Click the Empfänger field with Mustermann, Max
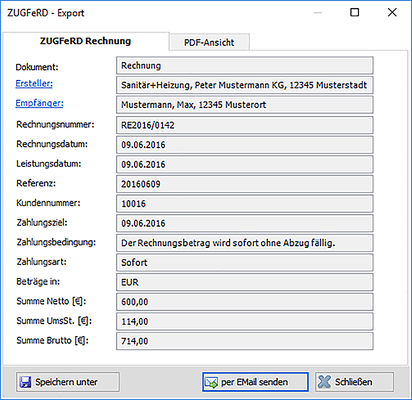The width and height of the screenshot is (412, 400). tap(245, 105)
